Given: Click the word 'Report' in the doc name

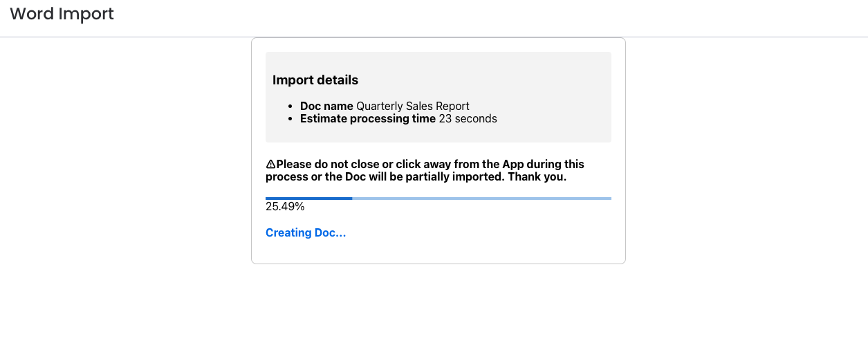Looking at the screenshot, I should click(452, 107).
